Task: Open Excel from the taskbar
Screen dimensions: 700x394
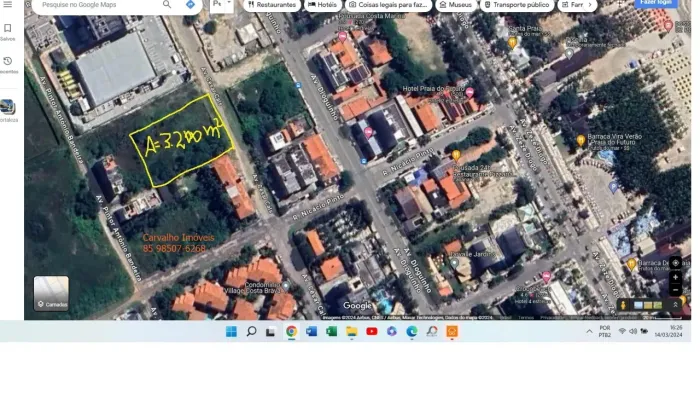Action: [x=331, y=332]
